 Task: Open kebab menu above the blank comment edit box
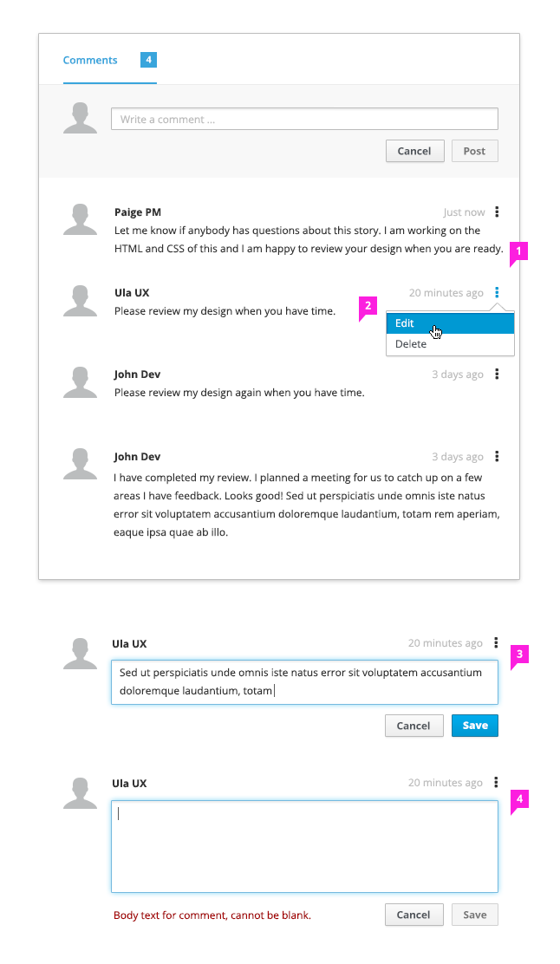click(496, 783)
